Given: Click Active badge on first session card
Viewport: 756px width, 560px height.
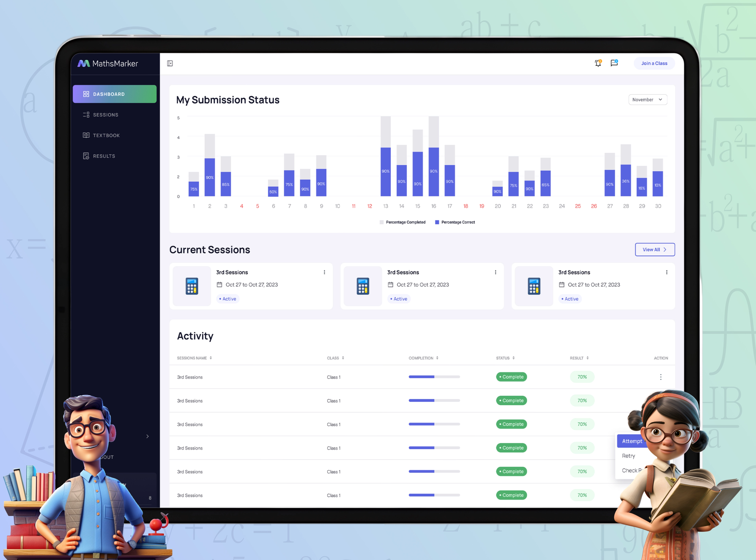Looking at the screenshot, I should [x=228, y=299].
